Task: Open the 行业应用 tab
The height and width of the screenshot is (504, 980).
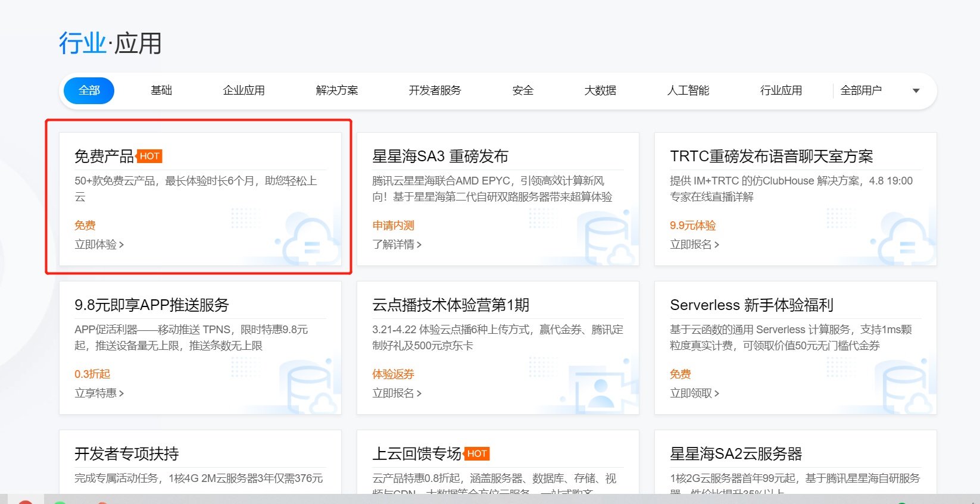Action: (x=781, y=90)
